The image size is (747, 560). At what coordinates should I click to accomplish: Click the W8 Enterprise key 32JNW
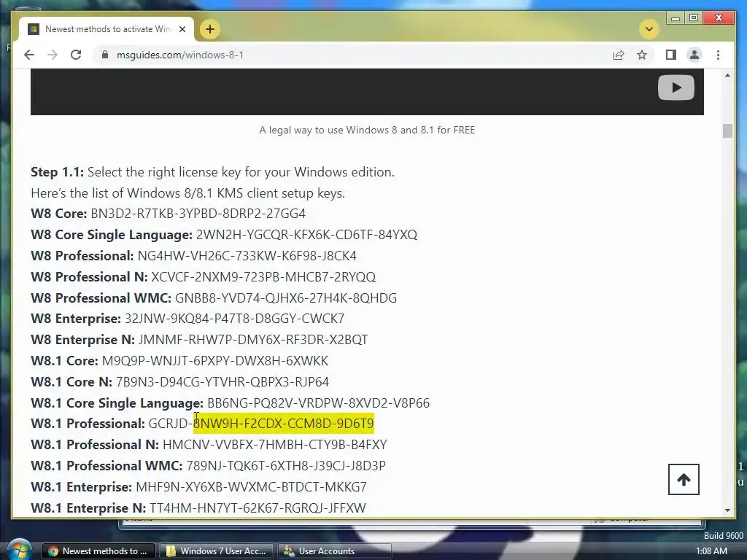click(234, 319)
